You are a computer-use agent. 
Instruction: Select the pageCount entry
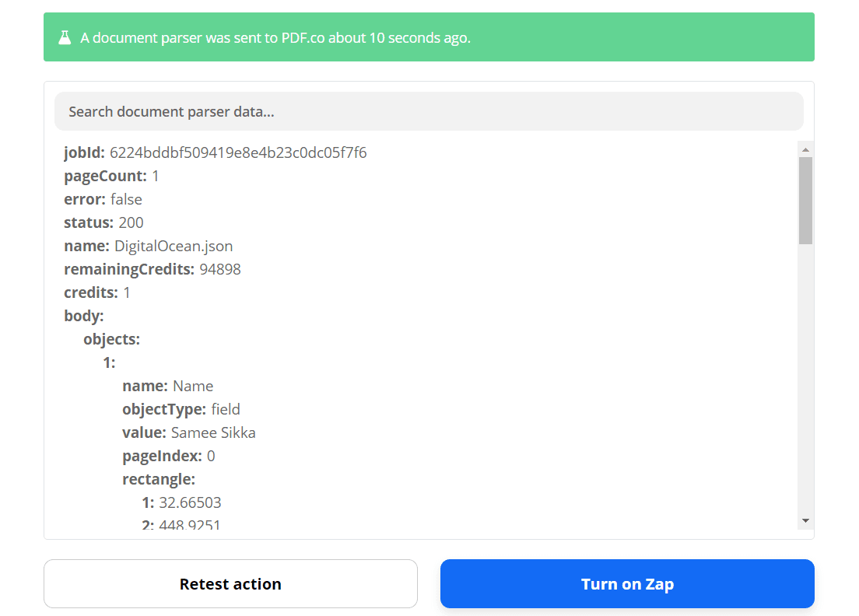coord(111,176)
